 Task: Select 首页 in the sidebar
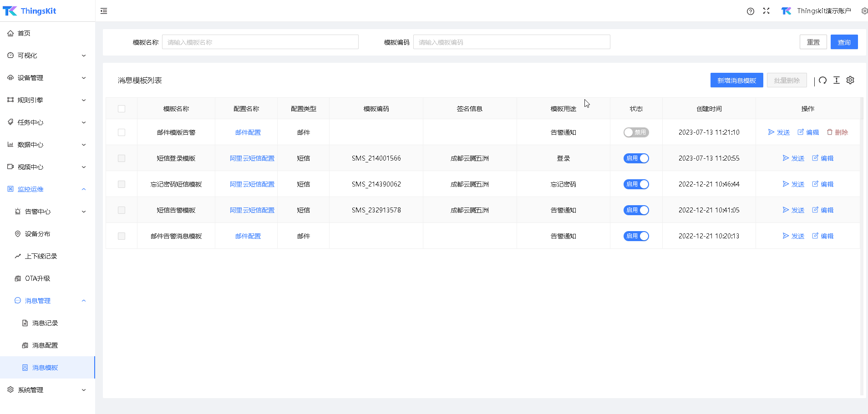click(25, 33)
